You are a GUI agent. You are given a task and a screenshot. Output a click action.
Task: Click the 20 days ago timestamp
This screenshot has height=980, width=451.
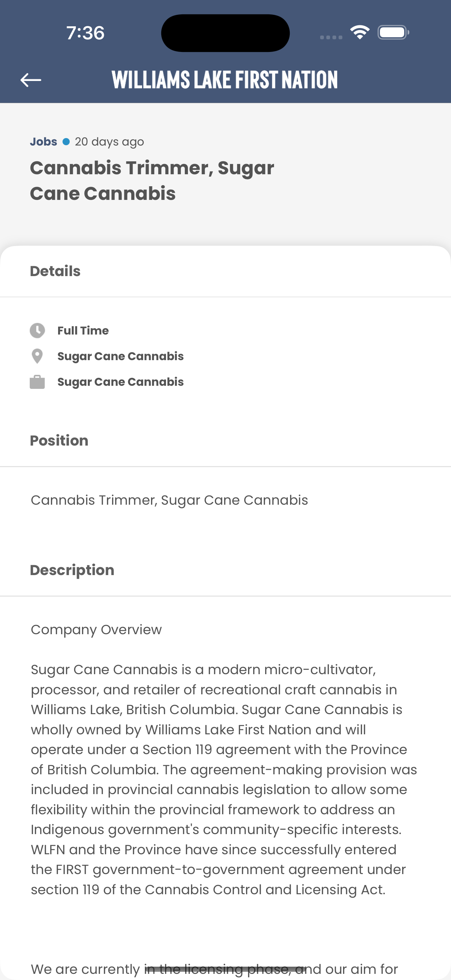(110, 141)
